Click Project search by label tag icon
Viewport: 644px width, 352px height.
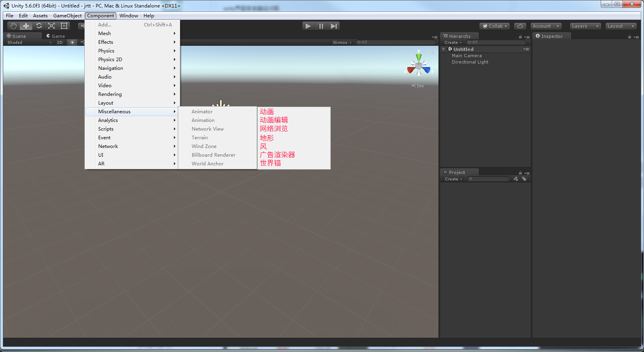coord(524,179)
